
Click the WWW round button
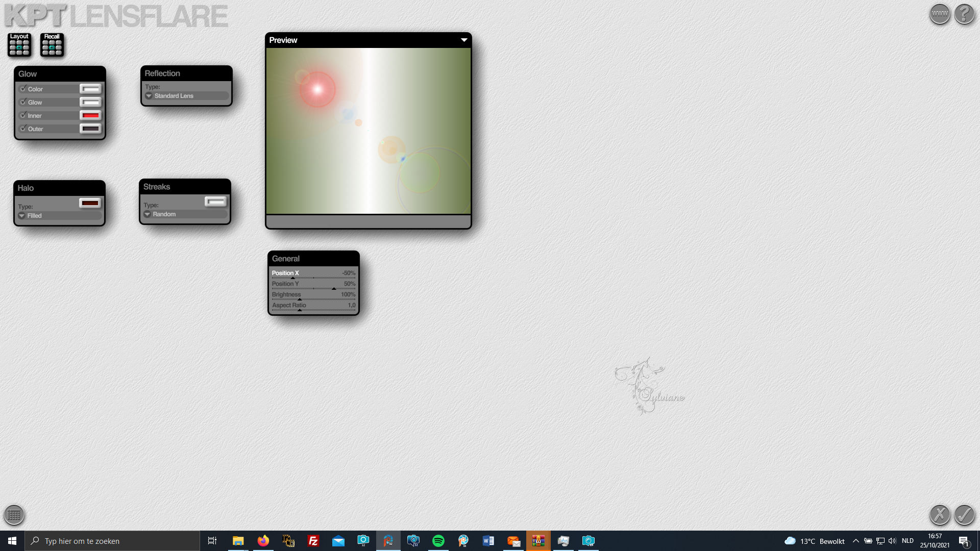940,14
